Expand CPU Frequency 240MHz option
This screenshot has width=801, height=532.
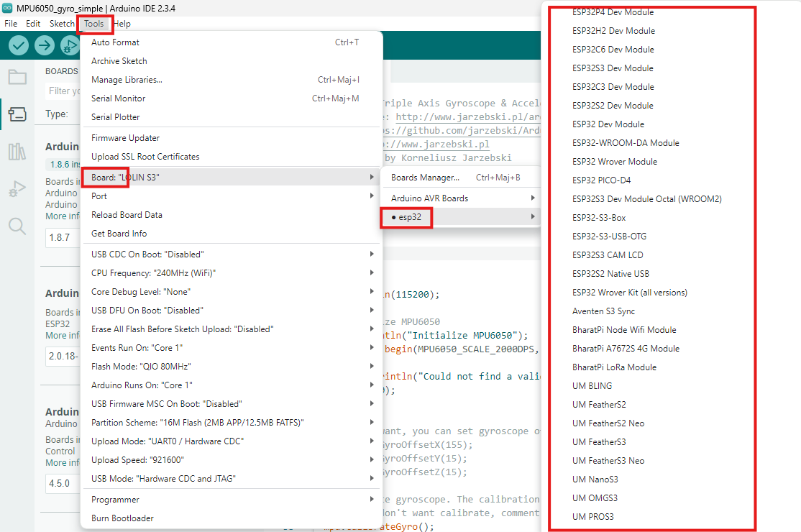click(x=232, y=273)
